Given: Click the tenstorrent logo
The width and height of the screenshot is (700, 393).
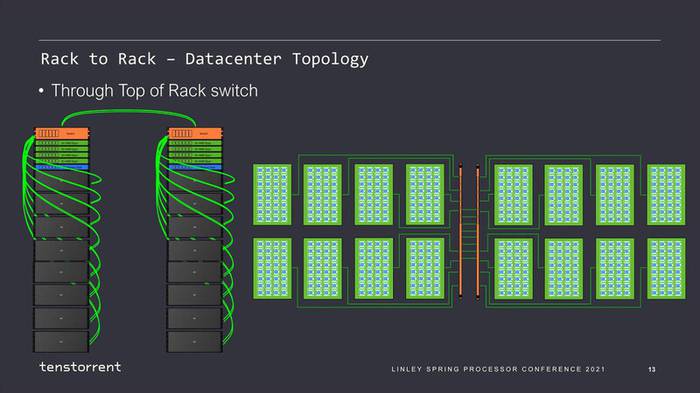Looking at the screenshot, I should (x=80, y=367).
